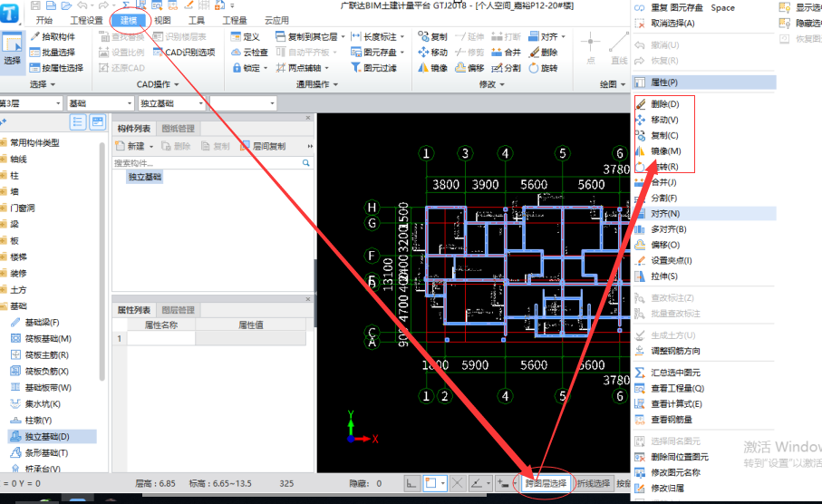The image size is (822, 504).
Task: Click the 复制 tool in 修改 group
Action: click(433, 36)
